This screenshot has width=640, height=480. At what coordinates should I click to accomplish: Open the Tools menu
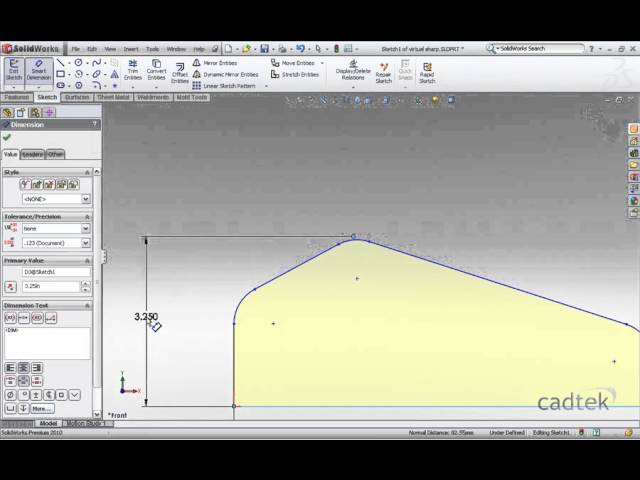click(152, 49)
